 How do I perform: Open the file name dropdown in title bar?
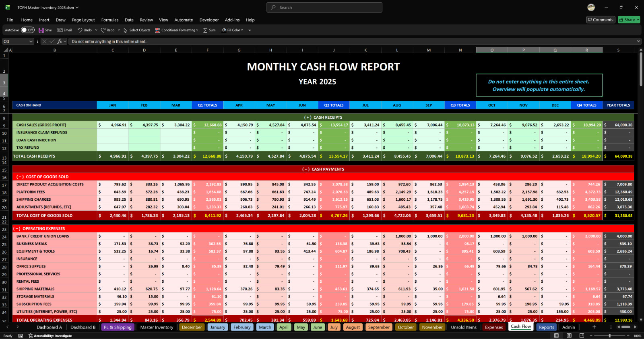coord(77,8)
